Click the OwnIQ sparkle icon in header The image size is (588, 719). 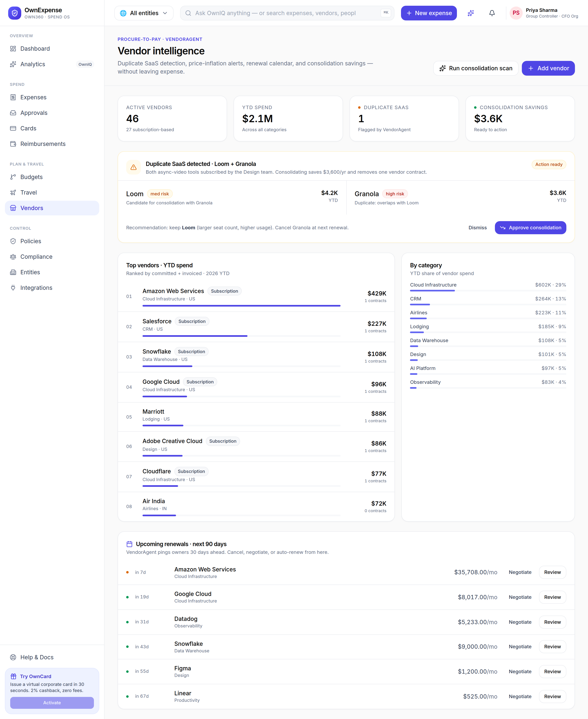tap(471, 13)
